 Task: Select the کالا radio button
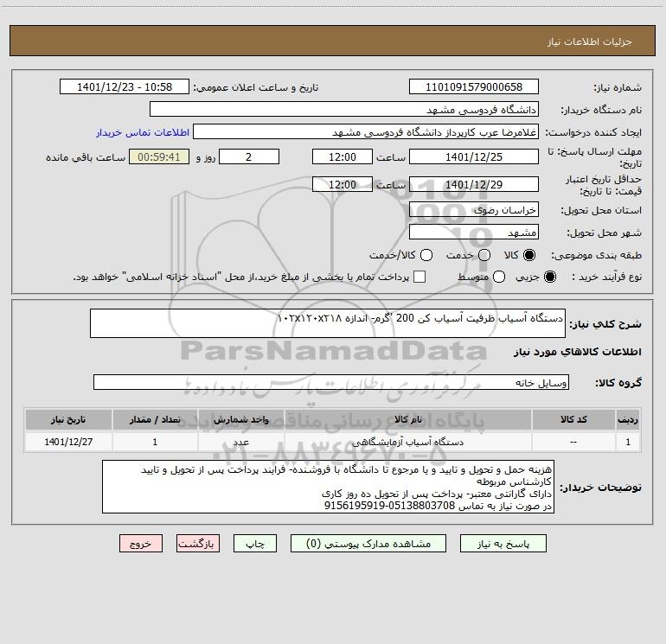pos(529,255)
